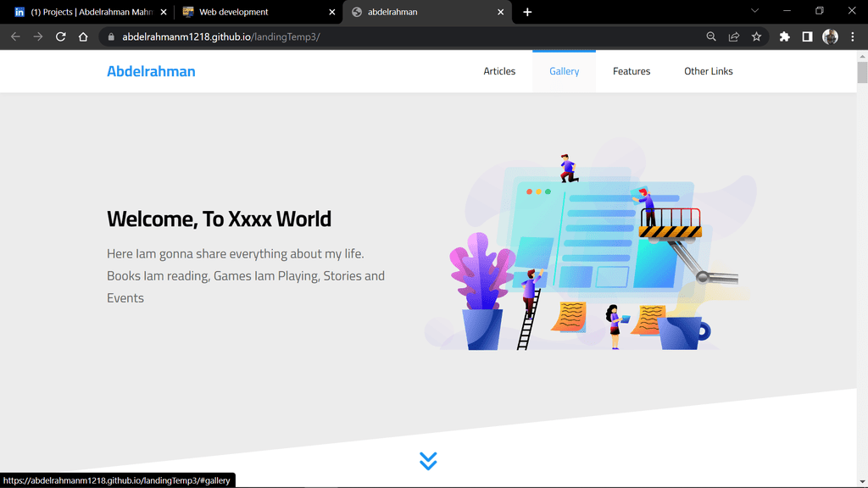This screenshot has height=488, width=868.
Task: Toggle the browser side panel
Action: point(807,36)
